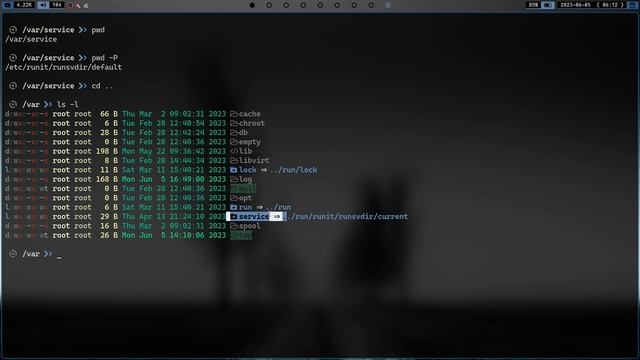
Task: Click the 'cd ..' command text
Action: pos(102,86)
